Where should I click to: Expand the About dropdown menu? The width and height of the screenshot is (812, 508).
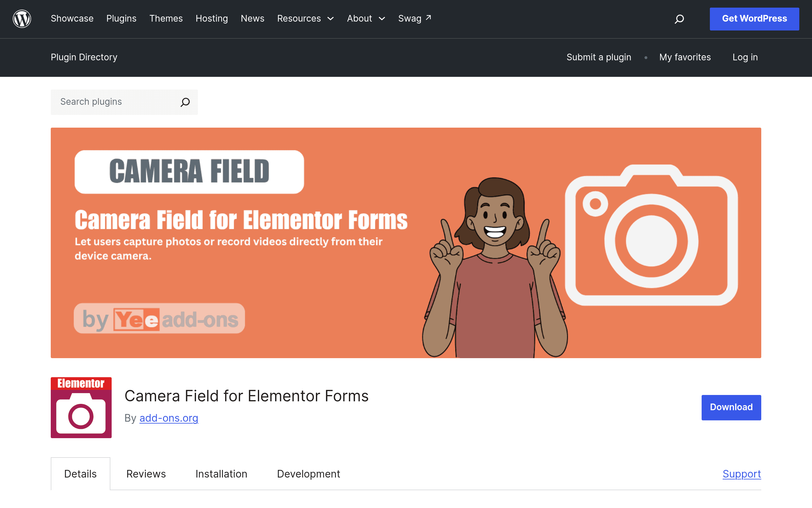pos(366,18)
